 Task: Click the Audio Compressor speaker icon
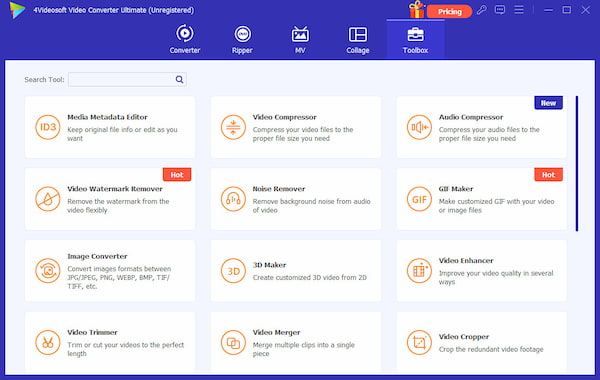[x=419, y=127]
